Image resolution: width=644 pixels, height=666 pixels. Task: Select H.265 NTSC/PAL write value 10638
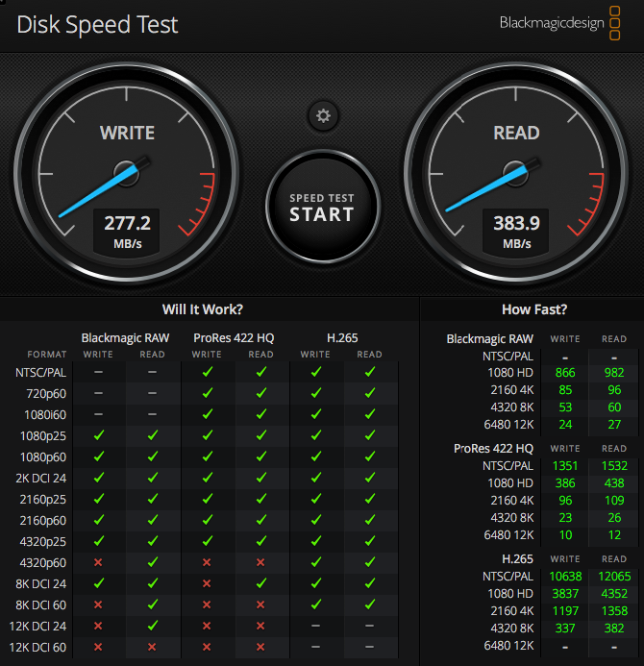pos(565,577)
